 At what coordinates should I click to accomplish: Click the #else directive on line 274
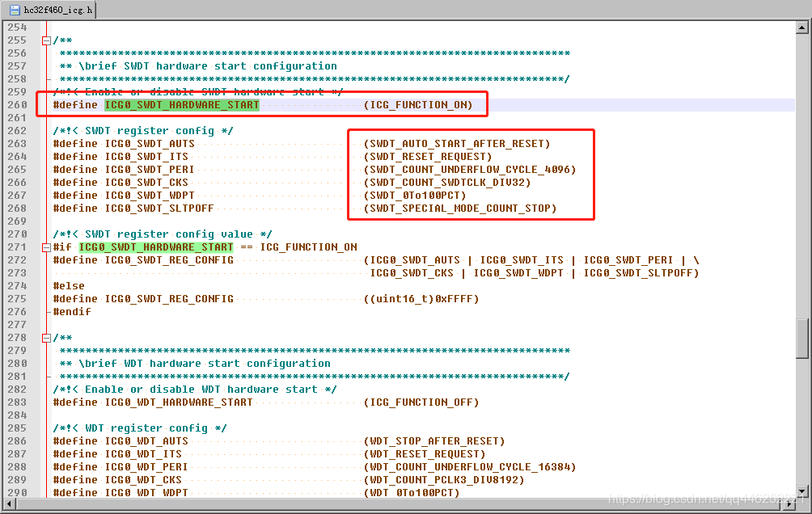coord(69,286)
